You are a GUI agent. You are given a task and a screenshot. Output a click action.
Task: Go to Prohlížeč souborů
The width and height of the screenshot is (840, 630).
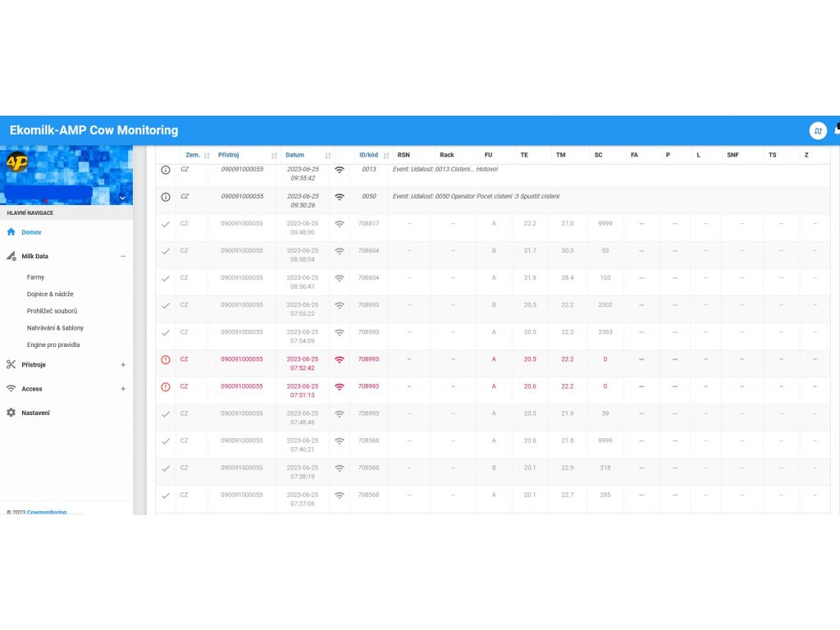[x=52, y=311]
